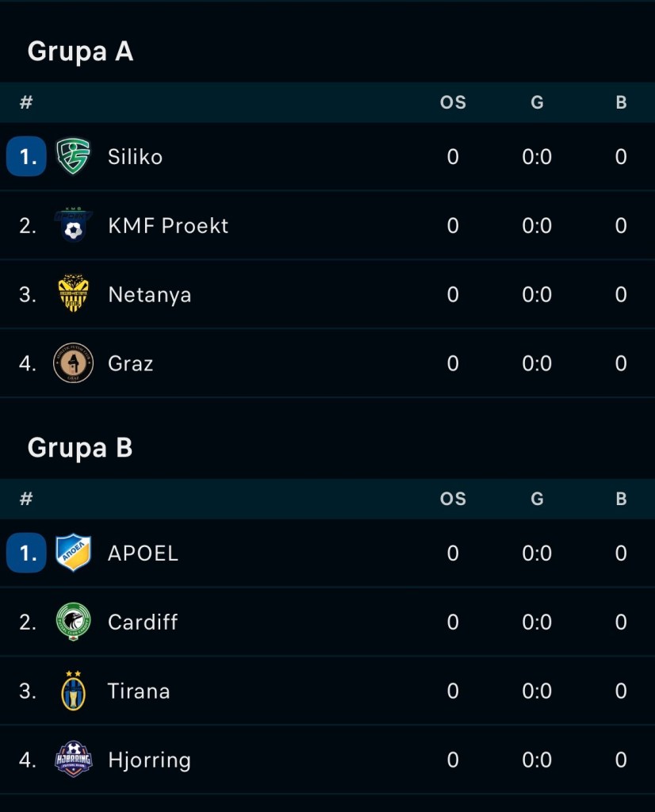Tap the KMF Proekt club logo
Image resolution: width=655 pixels, height=812 pixels.
pos(73,224)
